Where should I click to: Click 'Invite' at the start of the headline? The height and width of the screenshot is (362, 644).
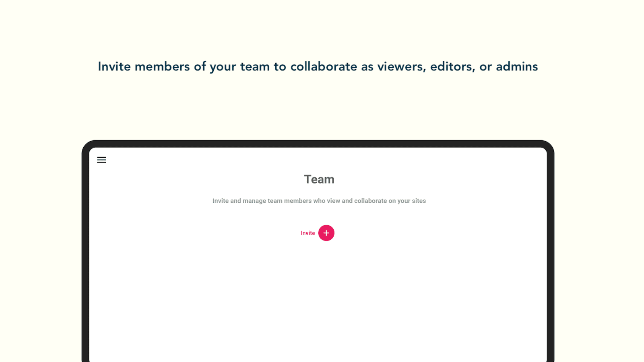click(x=114, y=67)
